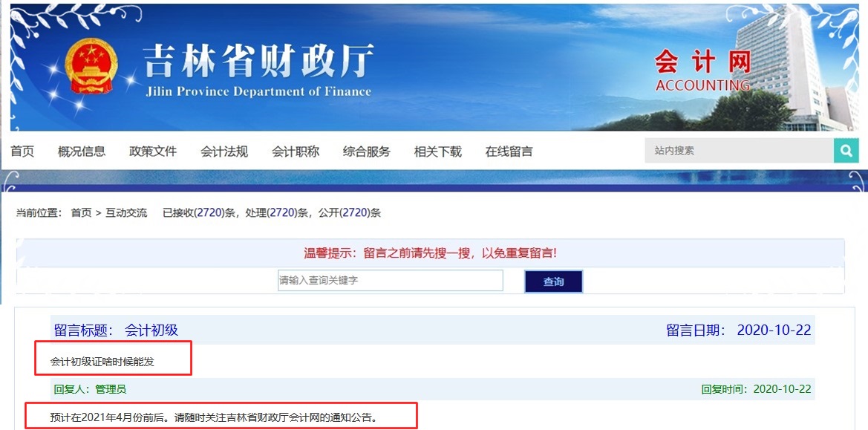Select 会计法规 in navigation bar
The height and width of the screenshot is (430, 868).
(224, 152)
